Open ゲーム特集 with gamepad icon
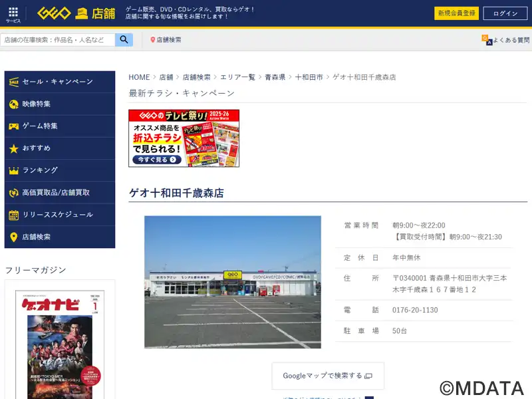Image resolution: width=532 pixels, height=399 pixels. (x=59, y=126)
